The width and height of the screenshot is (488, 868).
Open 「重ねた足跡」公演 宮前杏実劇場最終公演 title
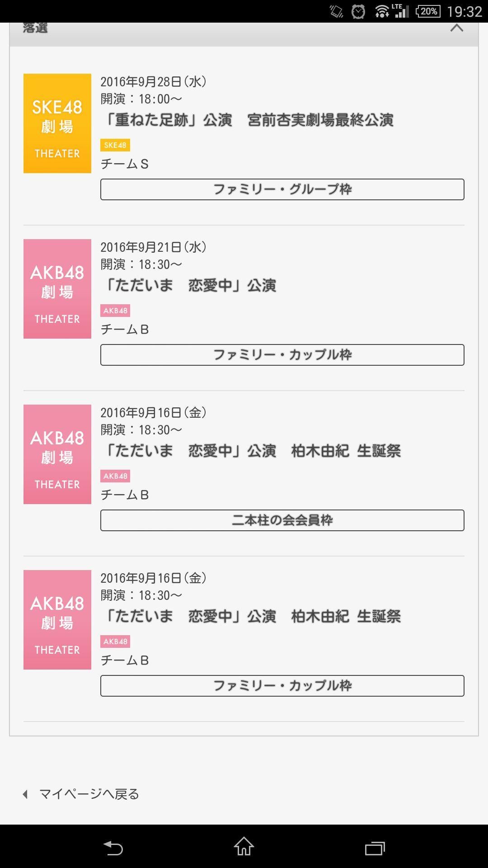point(249,120)
